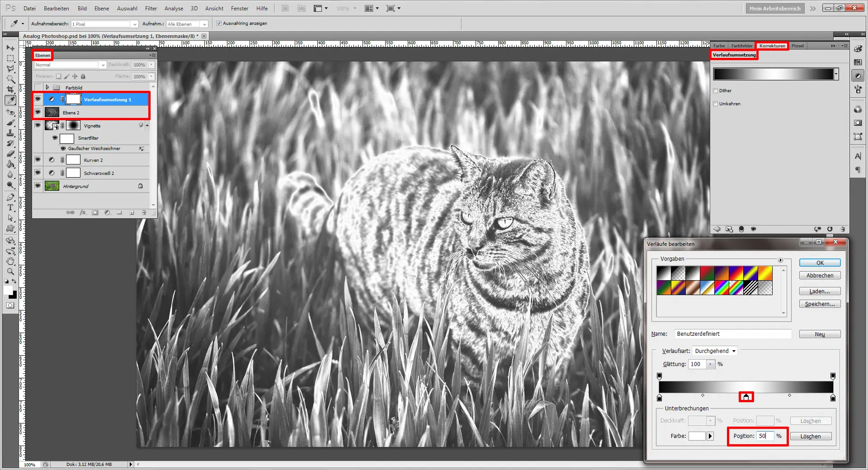This screenshot has height=470, width=868.
Task: Click inside the Position input field
Action: tap(766, 436)
